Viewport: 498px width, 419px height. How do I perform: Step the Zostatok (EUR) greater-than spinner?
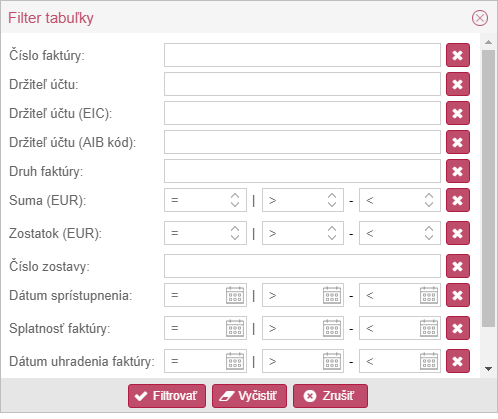pos(332,233)
